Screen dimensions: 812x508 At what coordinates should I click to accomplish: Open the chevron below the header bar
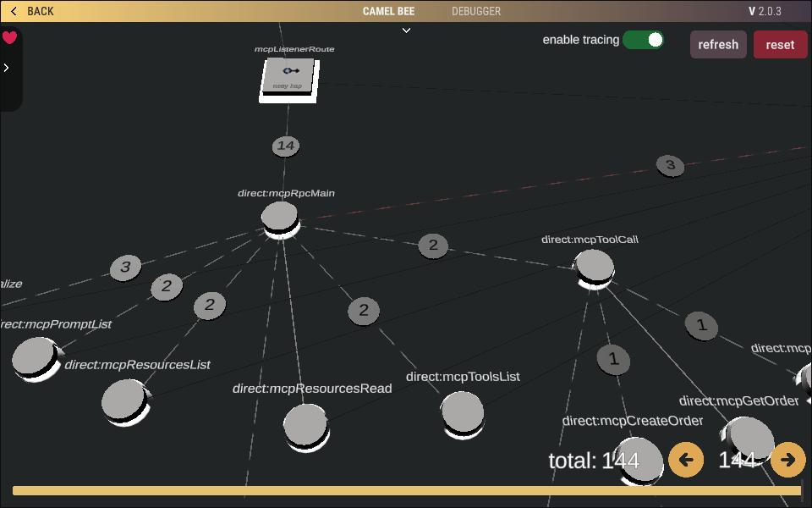pyautogui.click(x=406, y=30)
